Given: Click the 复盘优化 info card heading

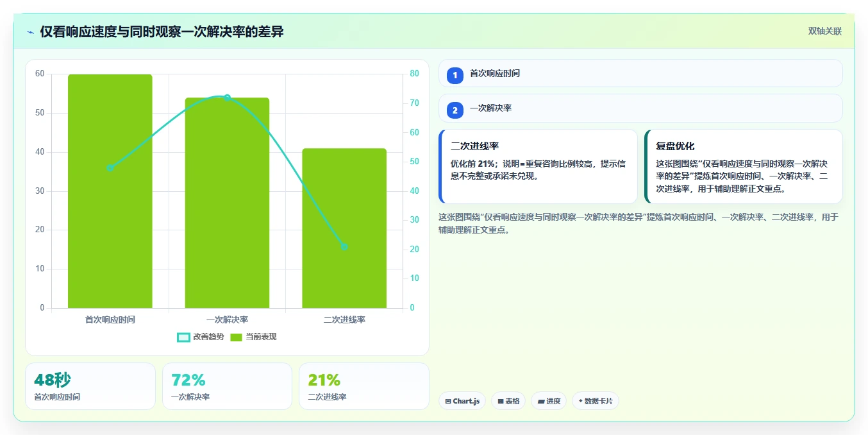Looking at the screenshot, I should coord(675,146).
